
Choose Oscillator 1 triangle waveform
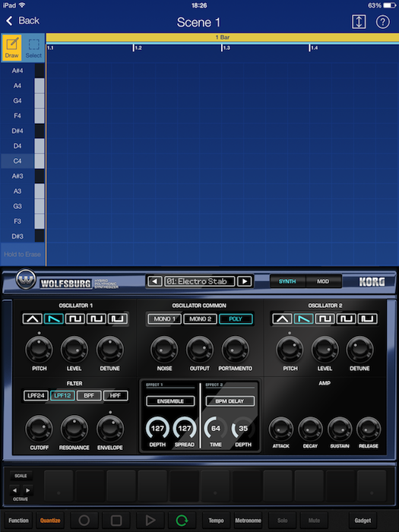33,318
